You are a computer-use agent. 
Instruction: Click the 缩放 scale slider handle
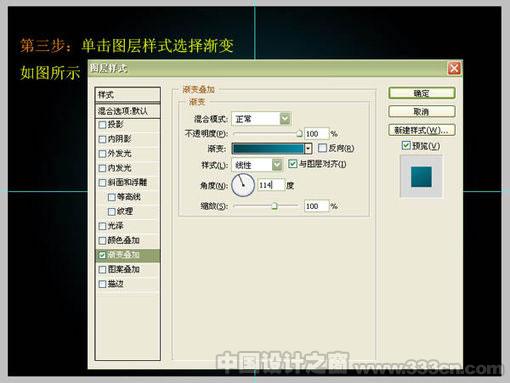274,206
